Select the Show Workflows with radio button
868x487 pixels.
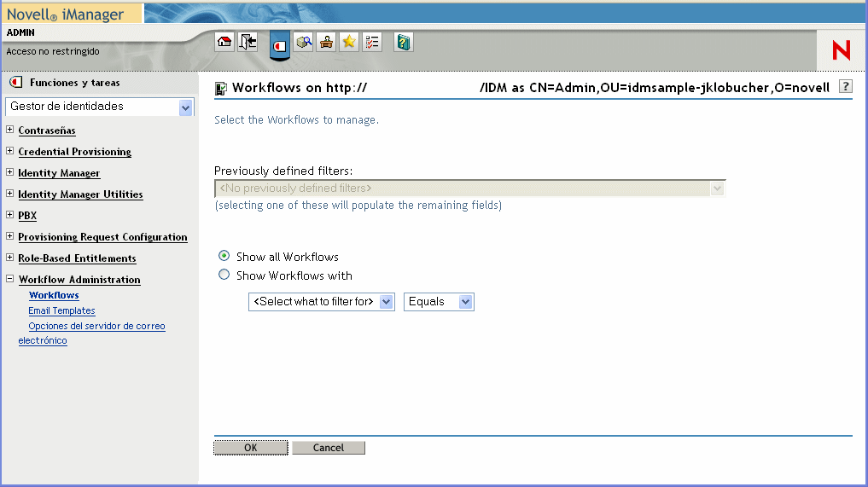click(224, 275)
